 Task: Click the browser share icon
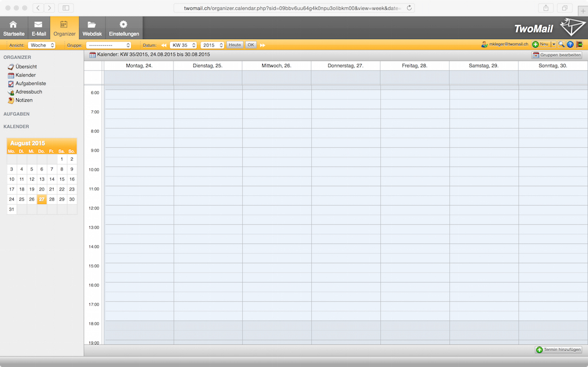tap(546, 8)
